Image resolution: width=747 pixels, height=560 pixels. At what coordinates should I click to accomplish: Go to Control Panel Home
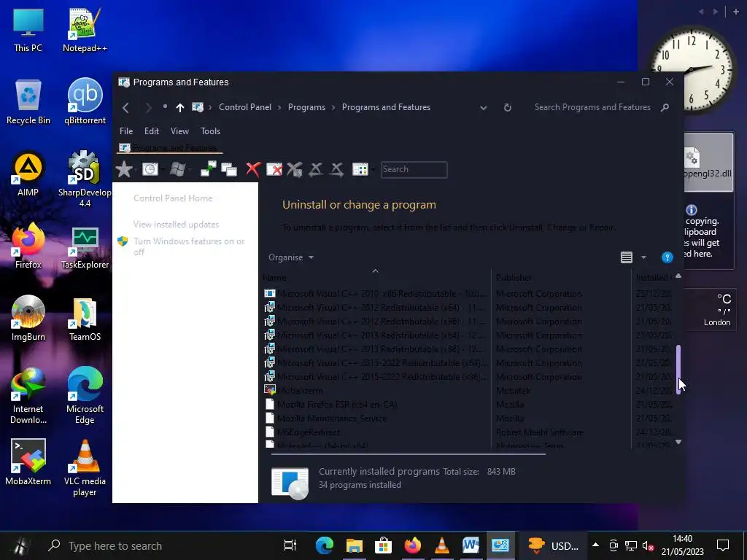173,198
